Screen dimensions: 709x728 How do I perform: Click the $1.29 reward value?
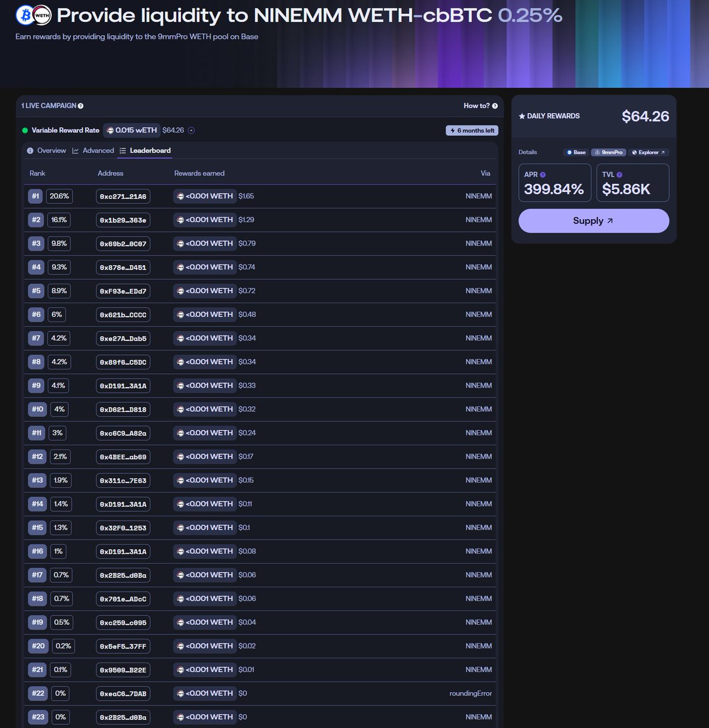(246, 220)
